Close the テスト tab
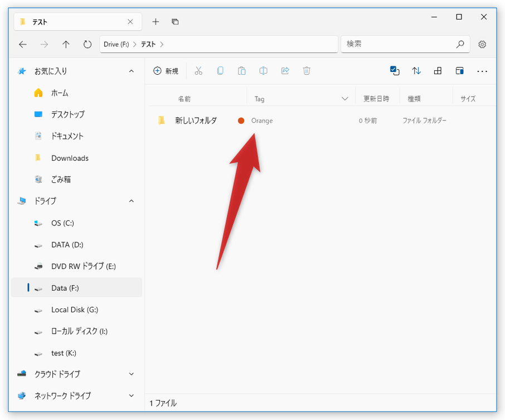Image resolution: width=505 pixels, height=420 pixels. coord(130,22)
